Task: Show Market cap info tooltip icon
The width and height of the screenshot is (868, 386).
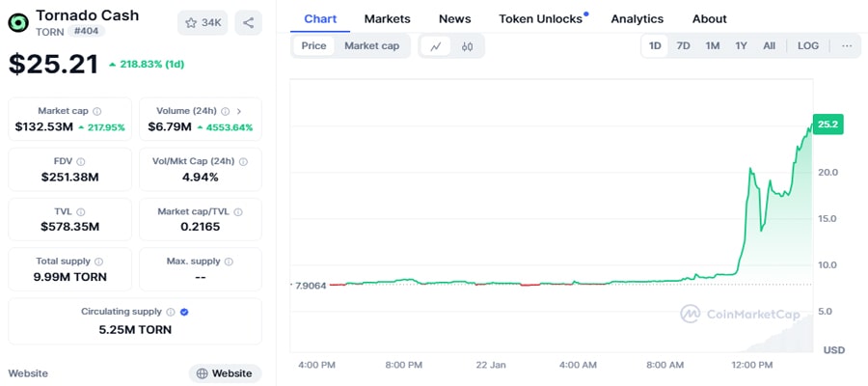Action: pos(97,111)
